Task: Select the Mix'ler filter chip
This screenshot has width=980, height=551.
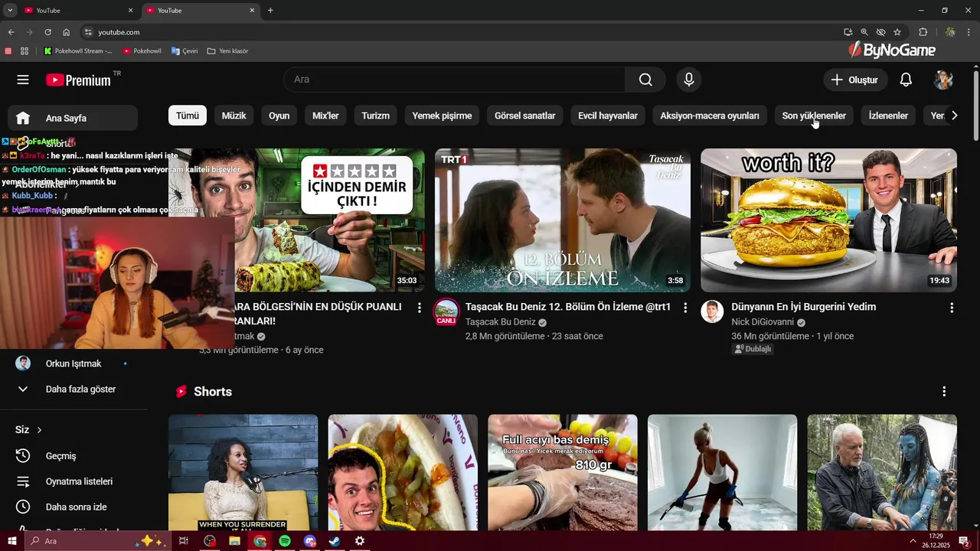Action: pyautogui.click(x=325, y=116)
